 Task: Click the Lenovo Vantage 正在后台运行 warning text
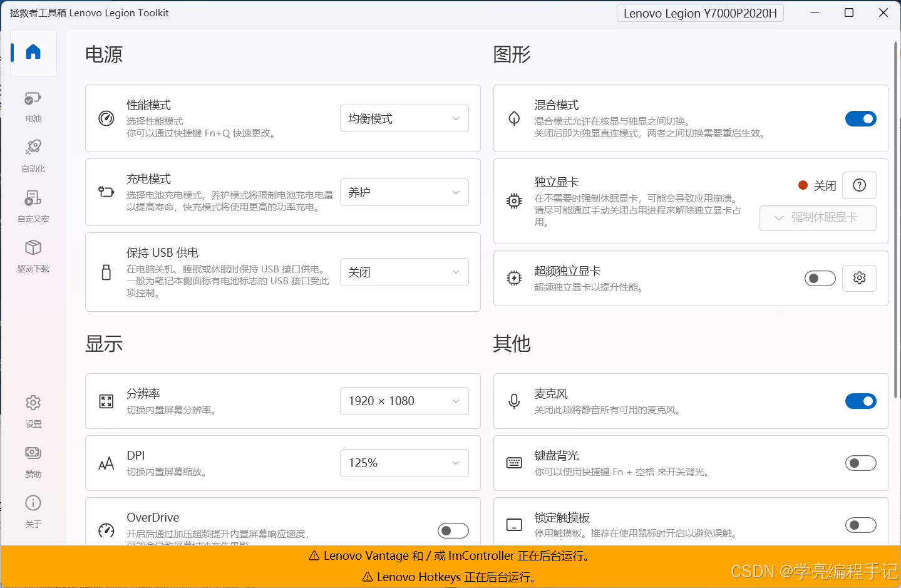(458, 556)
